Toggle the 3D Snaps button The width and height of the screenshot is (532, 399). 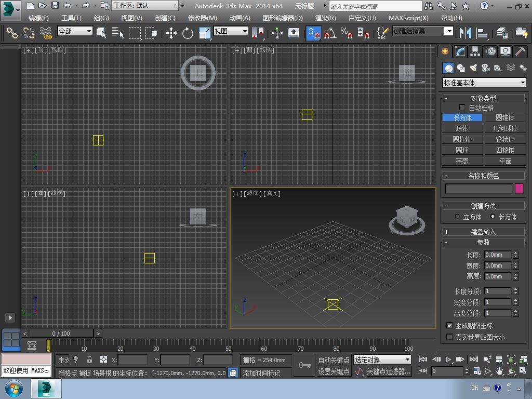point(313,33)
